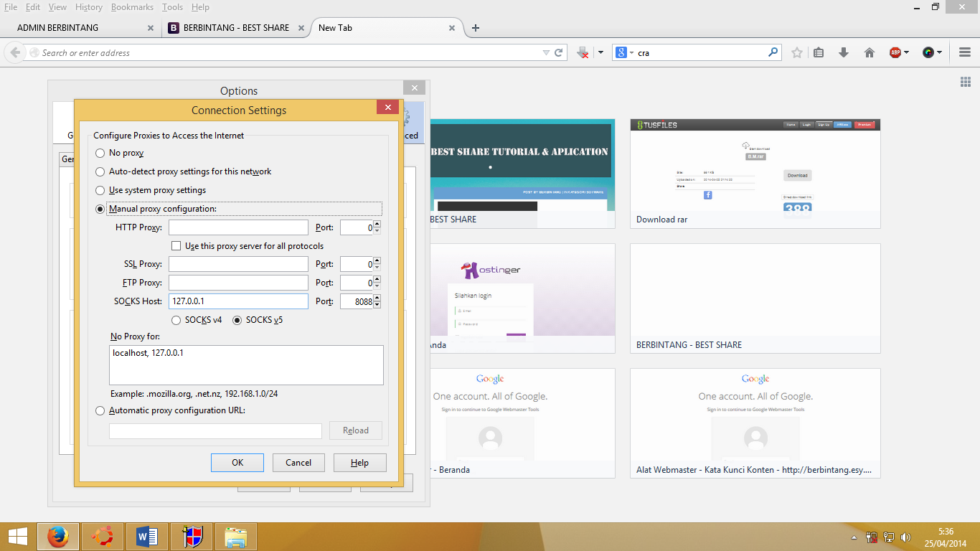Click the HTTP Proxy port spinner arrows
980x551 pixels.
pos(377,227)
